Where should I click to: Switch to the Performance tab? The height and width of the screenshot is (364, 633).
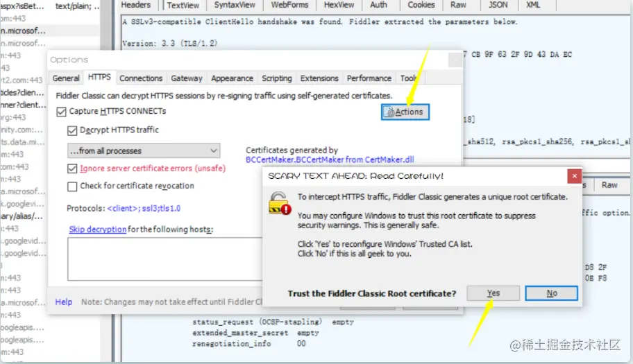[x=369, y=78]
